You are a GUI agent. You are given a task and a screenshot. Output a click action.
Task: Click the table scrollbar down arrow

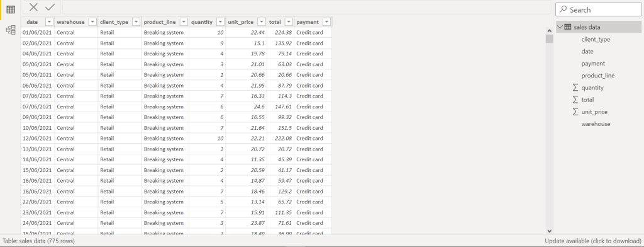pyautogui.click(x=549, y=231)
